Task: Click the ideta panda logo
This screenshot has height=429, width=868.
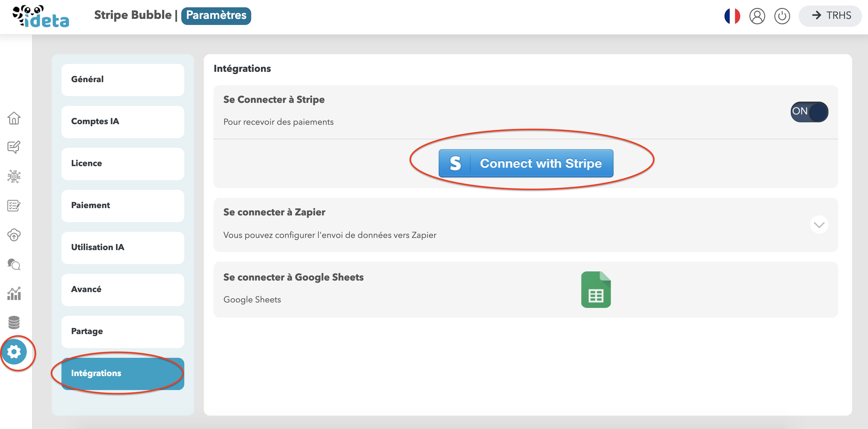Action: (41, 16)
